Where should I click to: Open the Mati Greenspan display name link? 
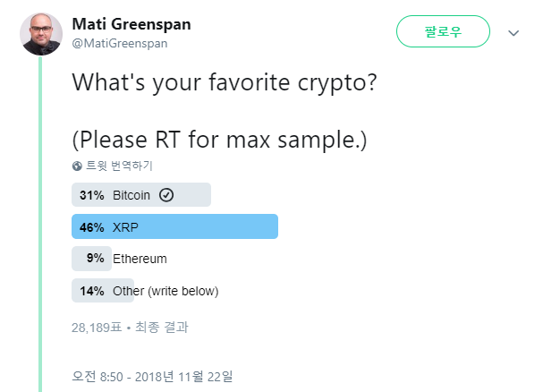click(132, 24)
